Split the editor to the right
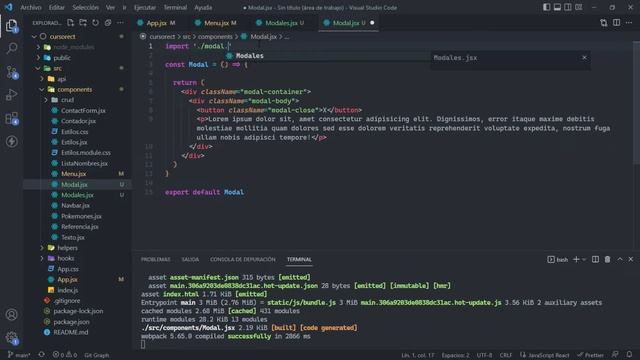The image size is (640, 360). (x=616, y=23)
